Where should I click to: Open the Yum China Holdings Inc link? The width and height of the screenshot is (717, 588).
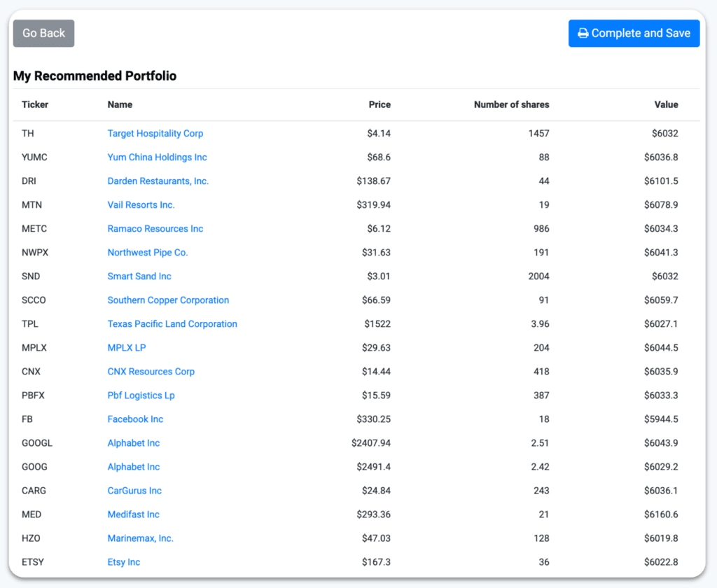(157, 157)
